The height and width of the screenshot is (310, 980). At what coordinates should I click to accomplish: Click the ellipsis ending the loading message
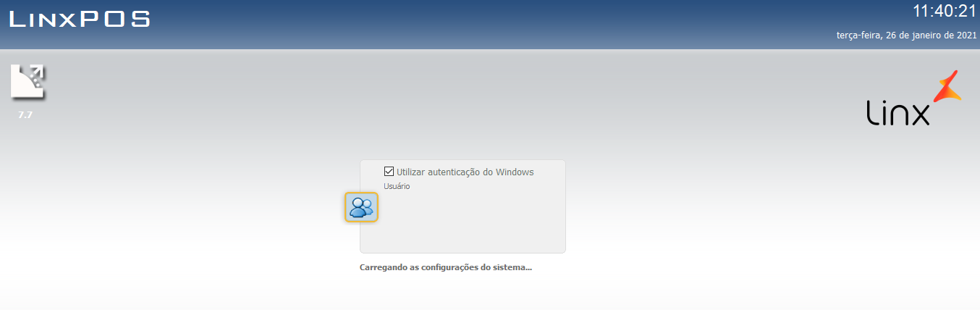529,269
